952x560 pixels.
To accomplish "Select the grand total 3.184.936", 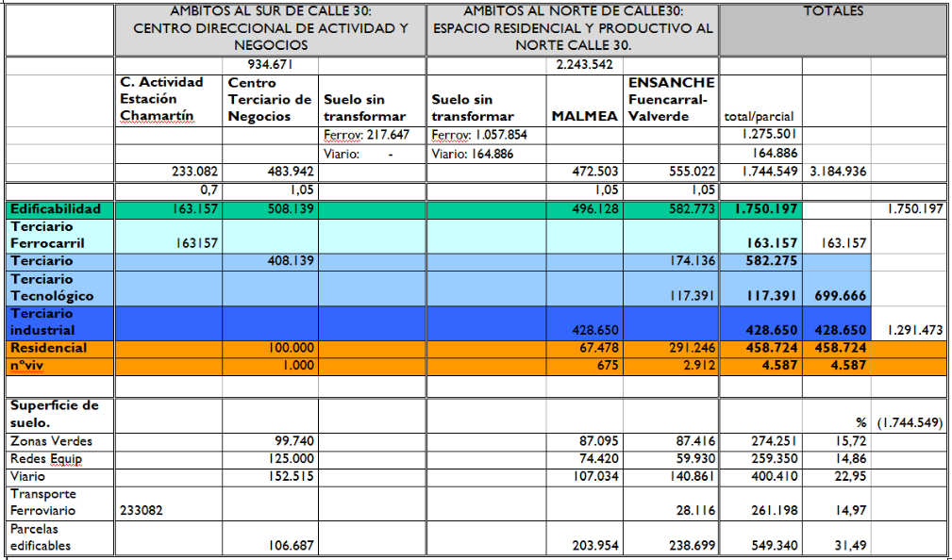I will click(838, 173).
